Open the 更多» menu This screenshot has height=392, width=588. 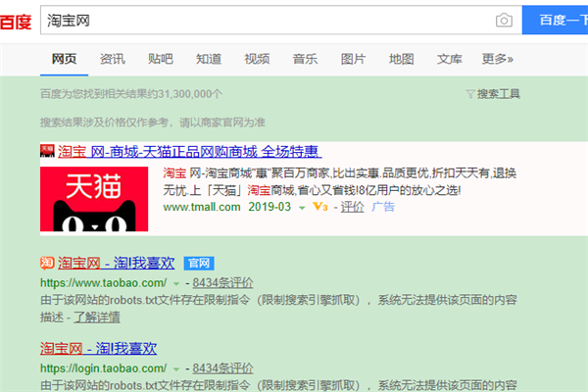[x=497, y=59]
